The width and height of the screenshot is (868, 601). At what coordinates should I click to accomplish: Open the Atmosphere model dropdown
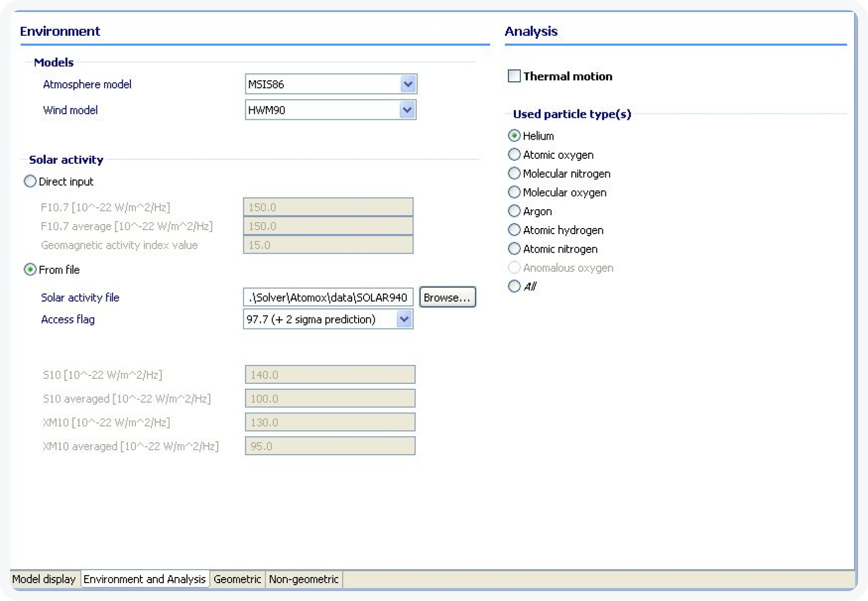click(x=407, y=84)
